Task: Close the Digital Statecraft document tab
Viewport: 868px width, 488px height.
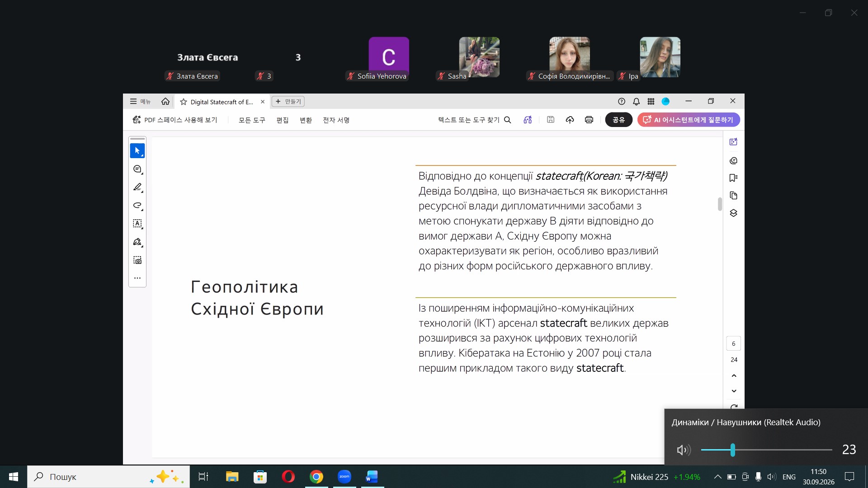Action: tap(263, 102)
